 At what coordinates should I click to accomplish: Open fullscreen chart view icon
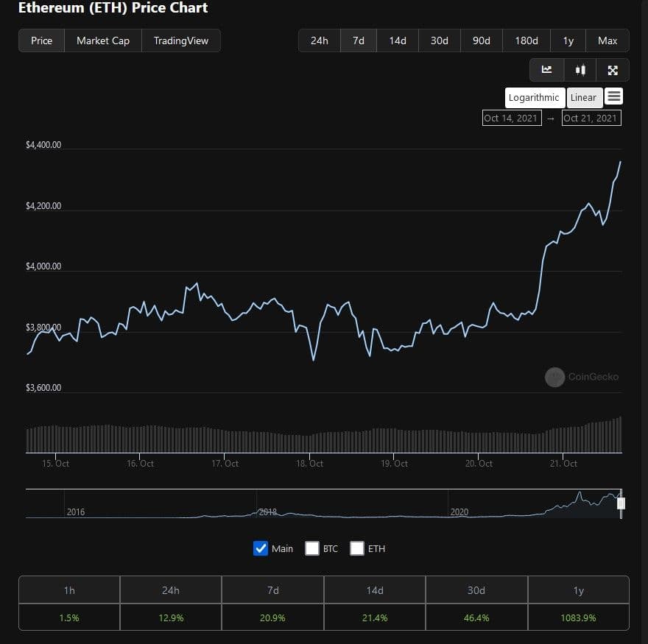pos(612,70)
